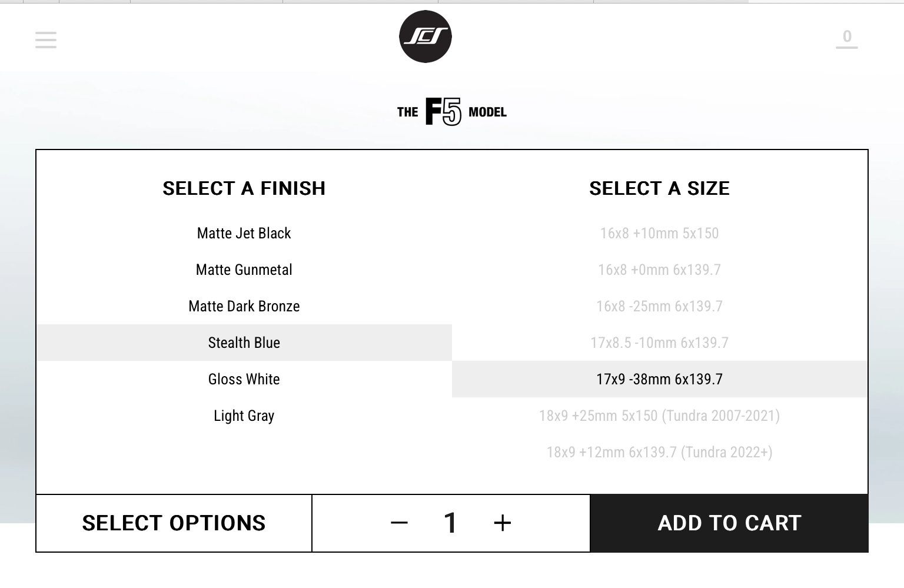Open the cart counter showing 0
The height and width of the screenshot is (588, 904).
click(x=847, y=38)
